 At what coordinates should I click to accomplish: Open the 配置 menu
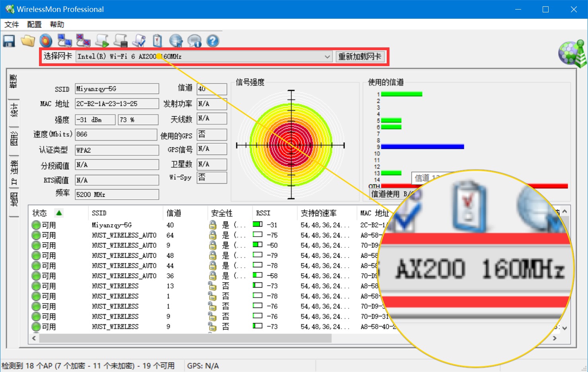(x=34, y=25)
